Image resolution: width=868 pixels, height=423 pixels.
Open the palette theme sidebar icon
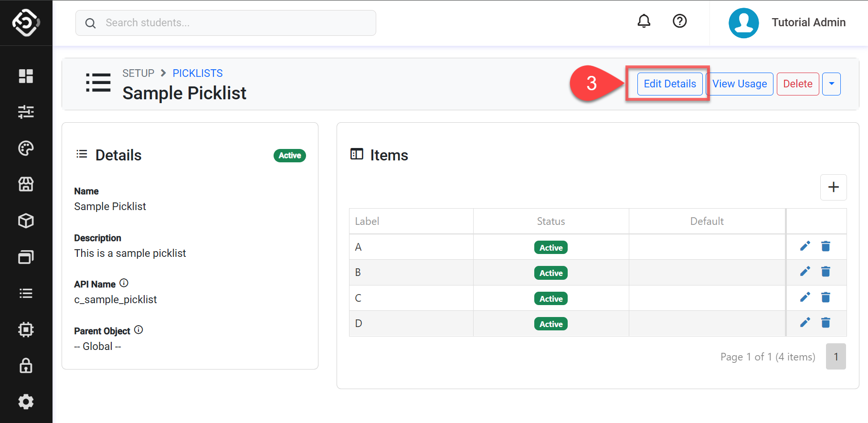click(26, 148)
